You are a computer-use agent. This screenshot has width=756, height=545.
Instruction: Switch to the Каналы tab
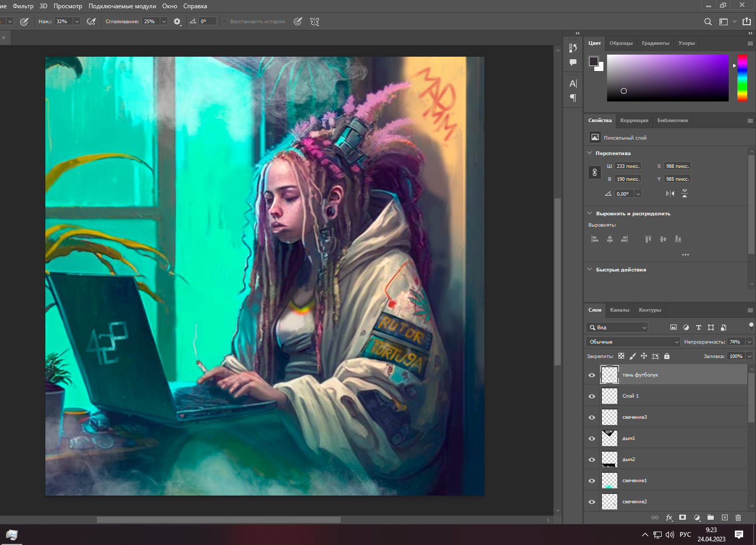619,310
